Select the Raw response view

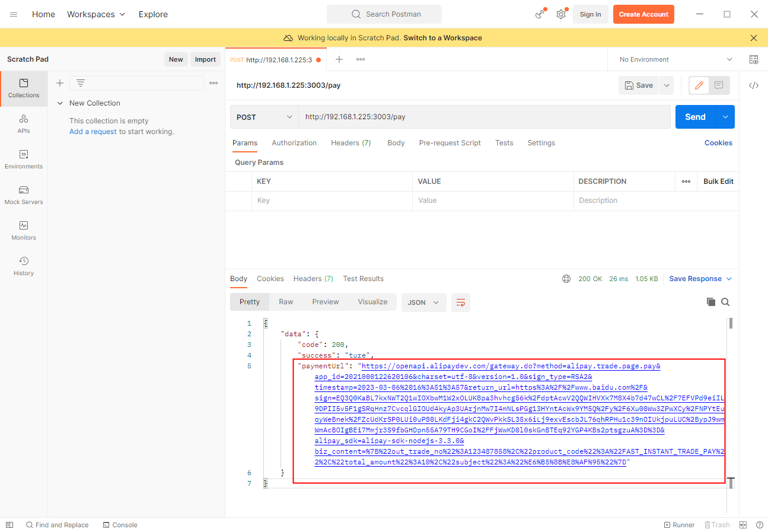(x=286, y=302)
